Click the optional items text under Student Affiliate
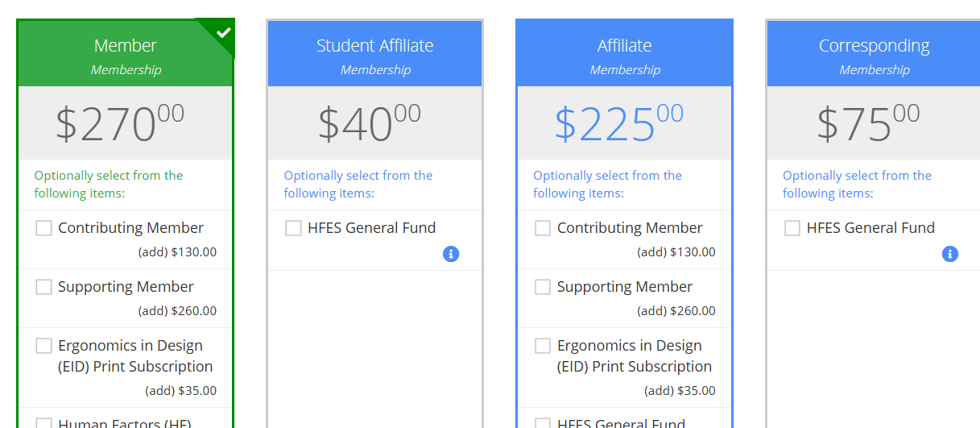Image resolution: width=980 pixels, height=428 pixels. tap(358, 185)
